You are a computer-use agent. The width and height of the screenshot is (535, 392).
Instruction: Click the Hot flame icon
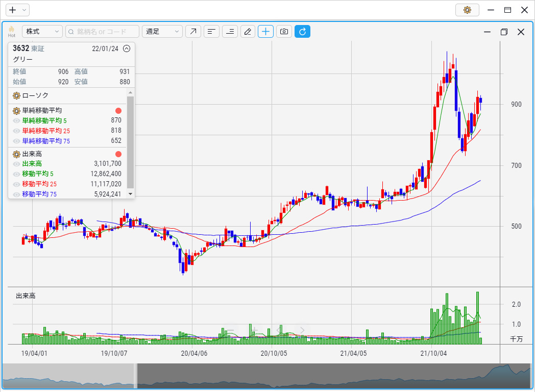click(x=12, y=31)
